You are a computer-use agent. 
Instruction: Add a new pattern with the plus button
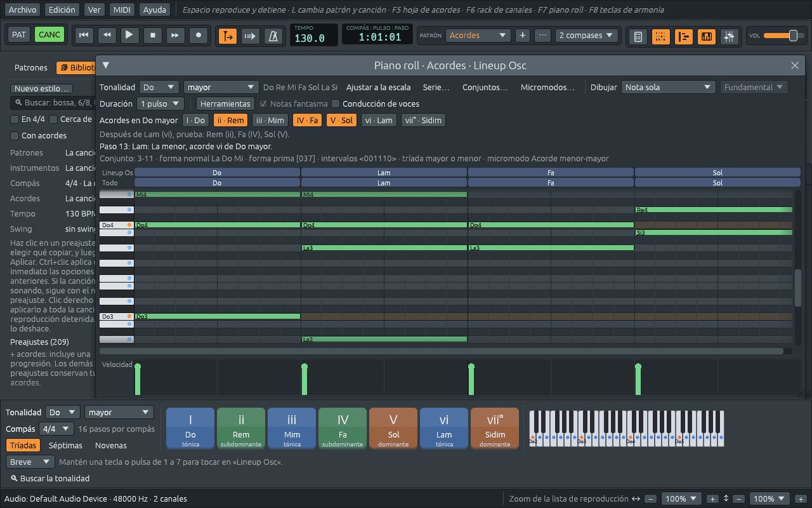coord(522,36)
